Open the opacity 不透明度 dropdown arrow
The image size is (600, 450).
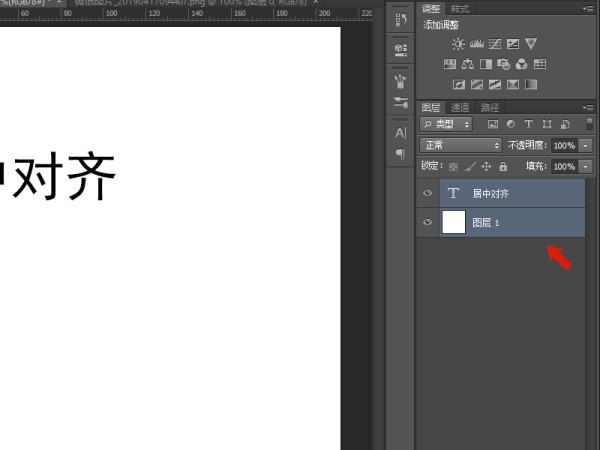(585, 145)
